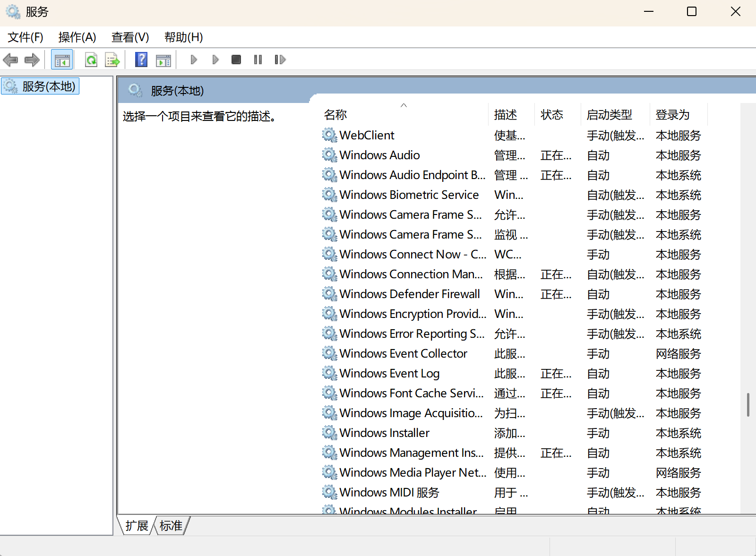Click the Stop service icon
Viewport: 756px width, 556px height.
pos(236,60)
